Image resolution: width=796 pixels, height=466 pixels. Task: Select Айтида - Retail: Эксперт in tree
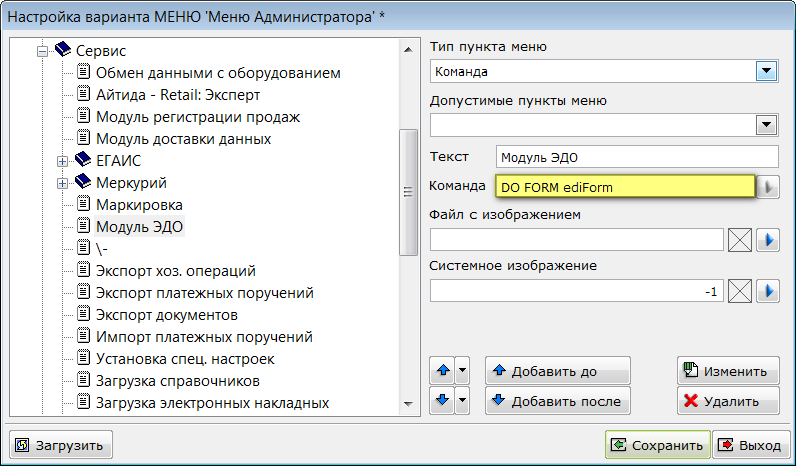178,94
